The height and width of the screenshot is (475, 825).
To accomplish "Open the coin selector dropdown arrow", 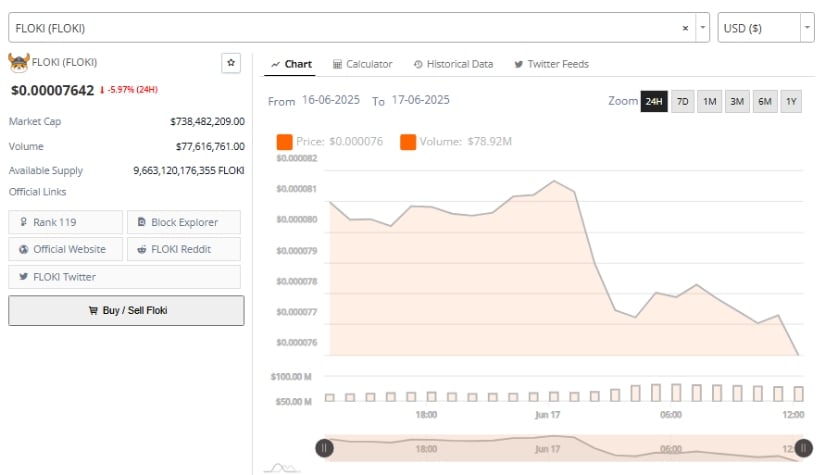I will click(x=702, y=28).
